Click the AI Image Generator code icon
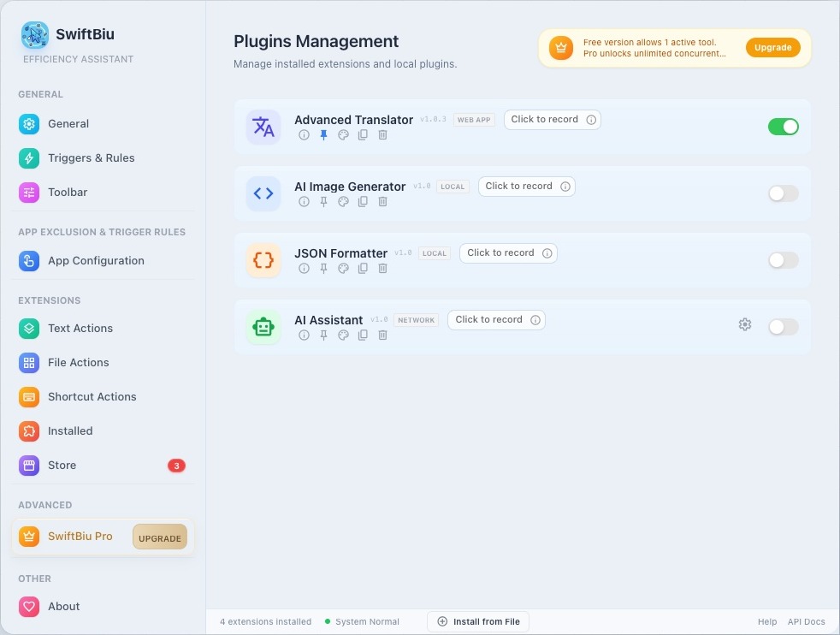Viewport: 840px width, 635px height. point(263,193)
